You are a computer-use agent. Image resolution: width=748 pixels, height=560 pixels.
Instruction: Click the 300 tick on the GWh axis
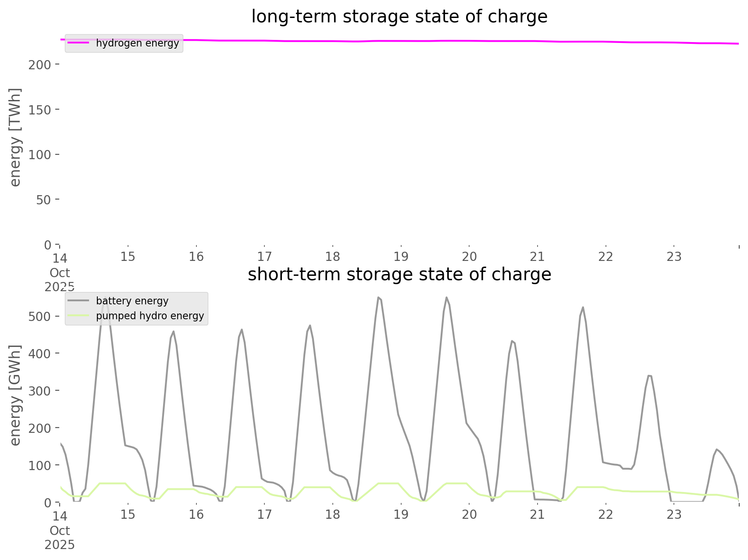(39, 391)
